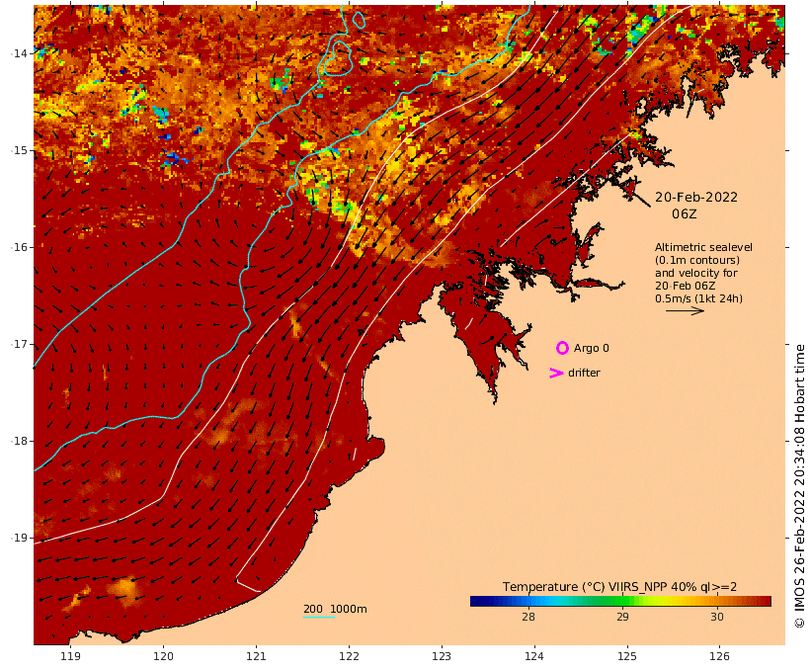The image size is (810, 672).
Task: Click the "121" longitude axis label
Action: [x=256, y=656]
